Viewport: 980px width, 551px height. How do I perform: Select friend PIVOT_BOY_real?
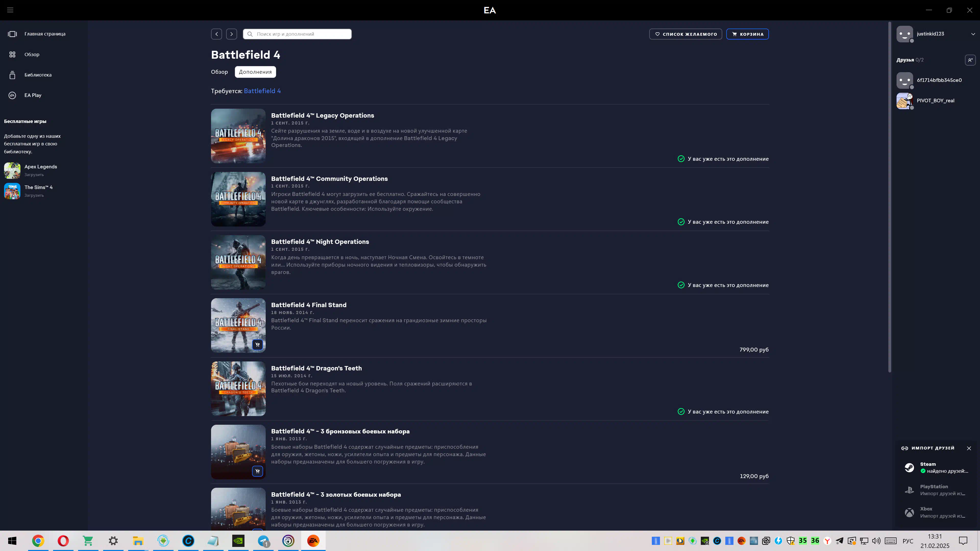pos(936,101)
